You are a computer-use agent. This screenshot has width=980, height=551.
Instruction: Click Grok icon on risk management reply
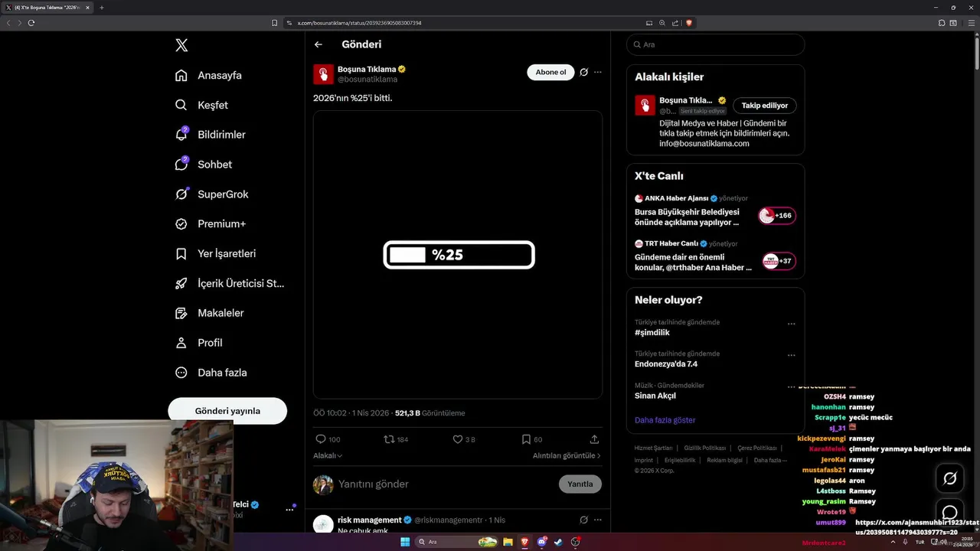point(583,520)
